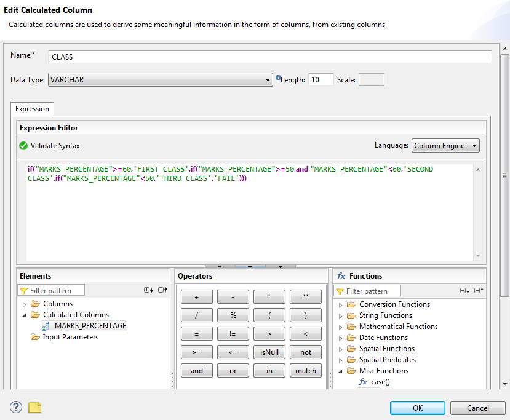The image size is (510, 420).
Task: Click the Cancel button
Action: 477,408
